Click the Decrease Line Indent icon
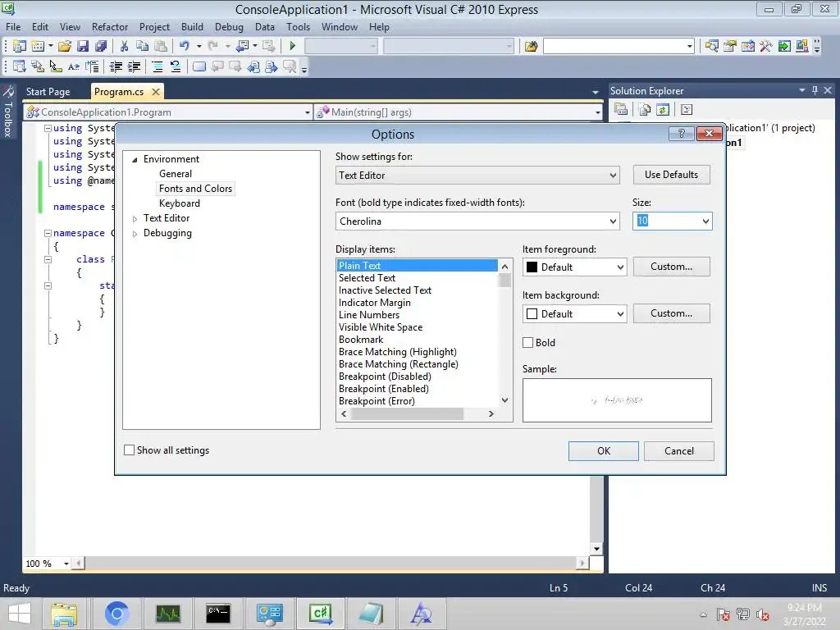The image size is (840, 630). point(116,67)
